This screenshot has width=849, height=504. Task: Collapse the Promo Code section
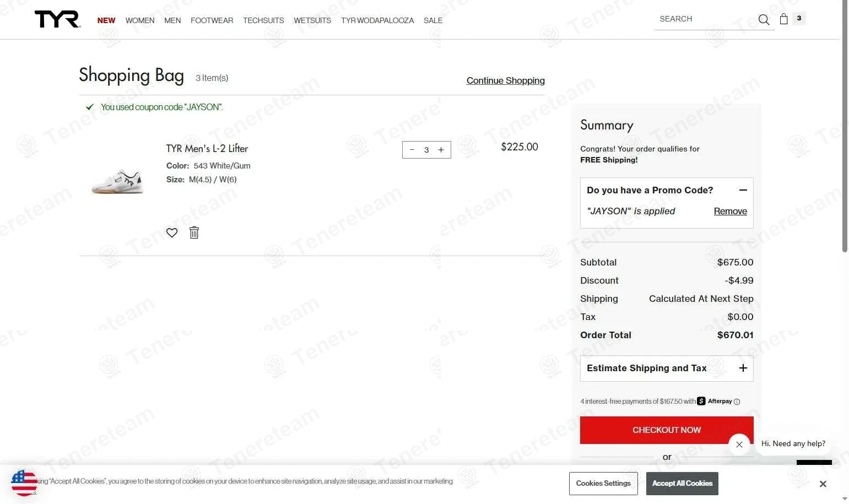click(x=743, y=190)
